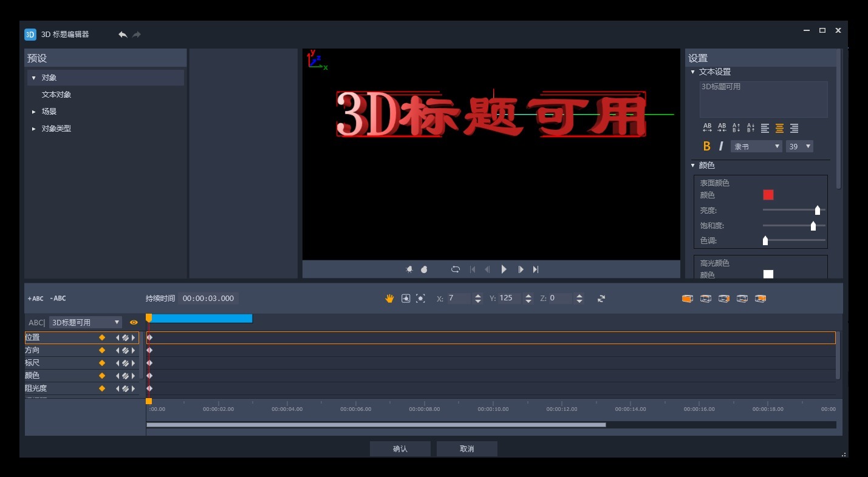This screenshot has height=477, width=868.
Task: Click the 确认 button
Action: 400,448
